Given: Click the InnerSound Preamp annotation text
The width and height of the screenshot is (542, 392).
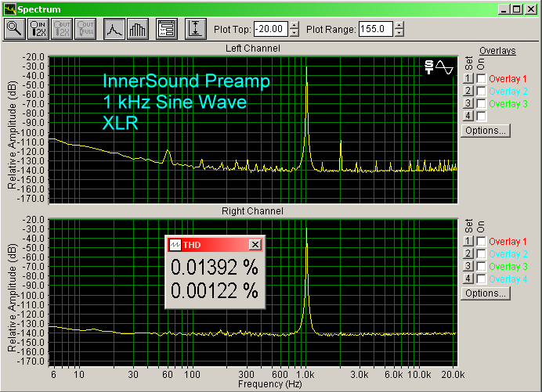Looking at the screenshot, I should [186, 81].
